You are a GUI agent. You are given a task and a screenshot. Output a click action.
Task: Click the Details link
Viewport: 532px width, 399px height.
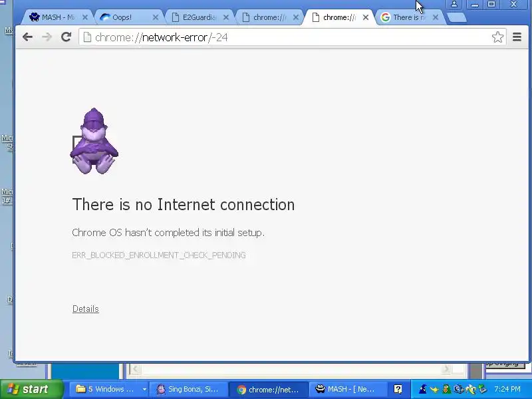pyautogui.click(x=86, y=309)
